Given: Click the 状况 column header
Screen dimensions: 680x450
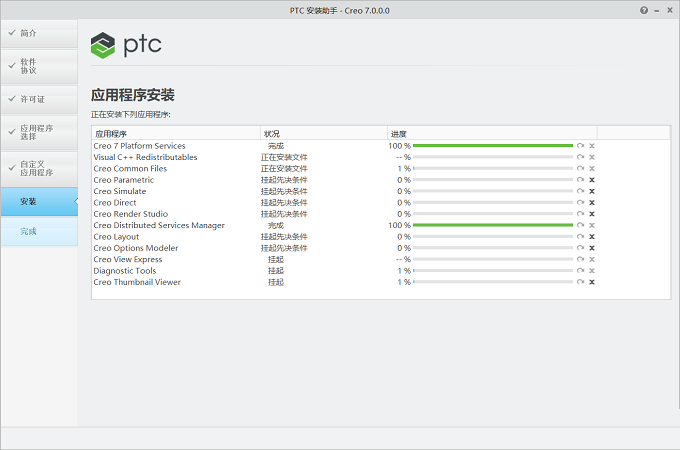Looking at the screenshot, I should point(324,134).
